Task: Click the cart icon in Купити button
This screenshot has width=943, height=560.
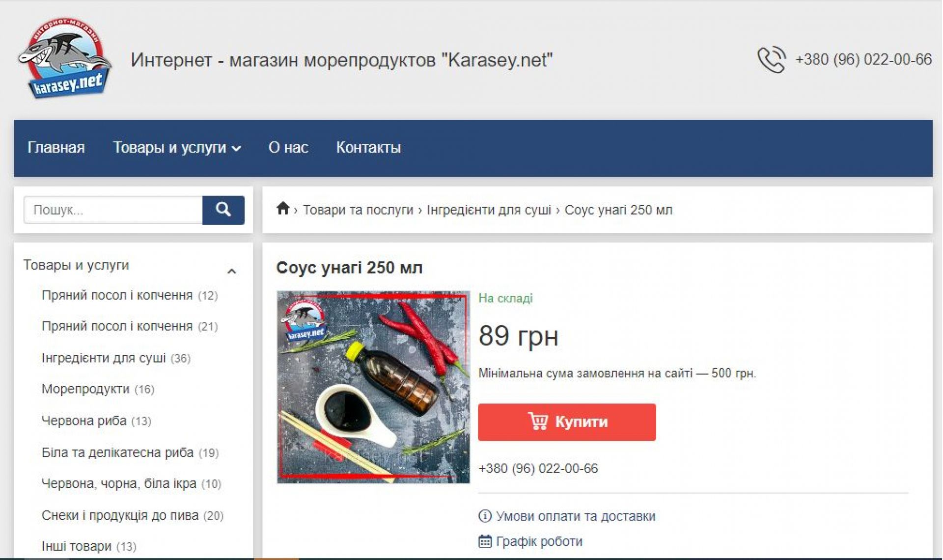Action: point(537,422)
